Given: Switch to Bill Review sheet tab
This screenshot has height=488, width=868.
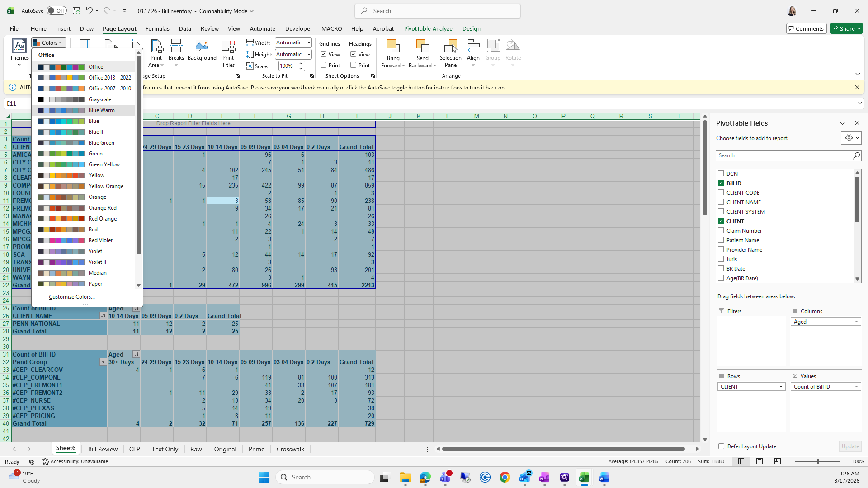Looking at the screenshot, I should click(x=103, y=449).
